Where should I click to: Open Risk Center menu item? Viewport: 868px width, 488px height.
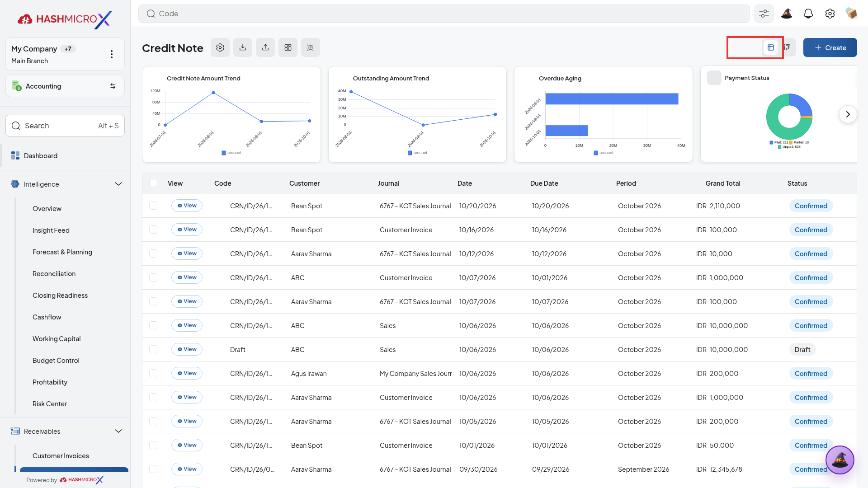tap(50, 404)
